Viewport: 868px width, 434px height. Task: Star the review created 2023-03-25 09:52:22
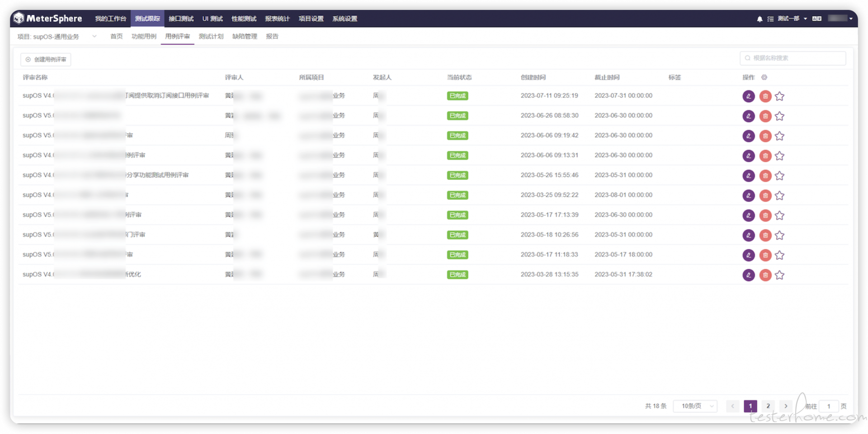[x=780, y=196]
